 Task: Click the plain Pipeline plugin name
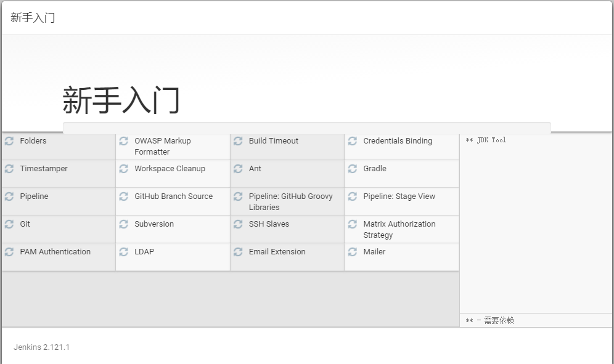(34, 196)
